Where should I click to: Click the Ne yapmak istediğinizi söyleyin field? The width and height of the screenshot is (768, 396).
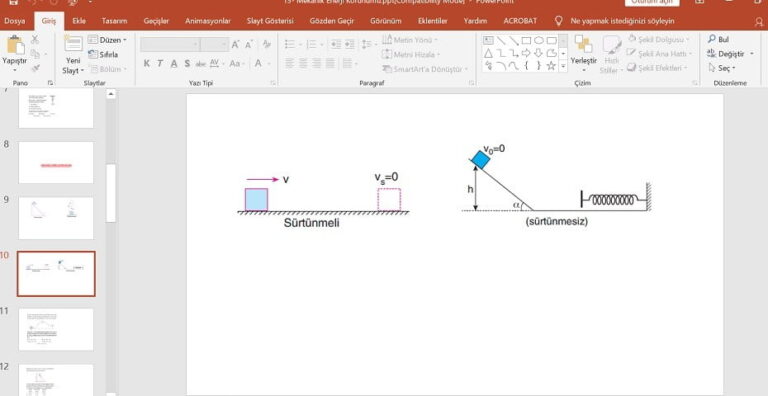coord(622,21)
